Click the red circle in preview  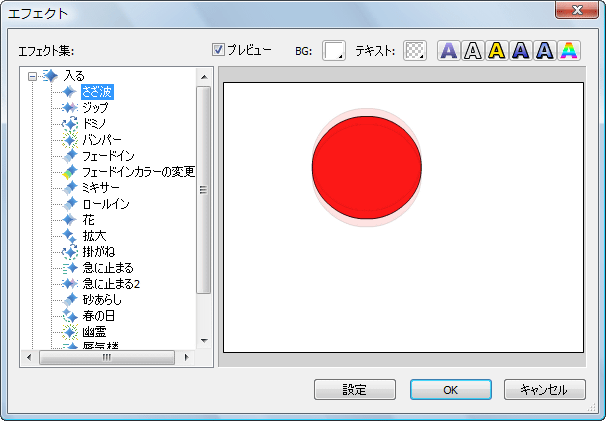tap(367, 167)
